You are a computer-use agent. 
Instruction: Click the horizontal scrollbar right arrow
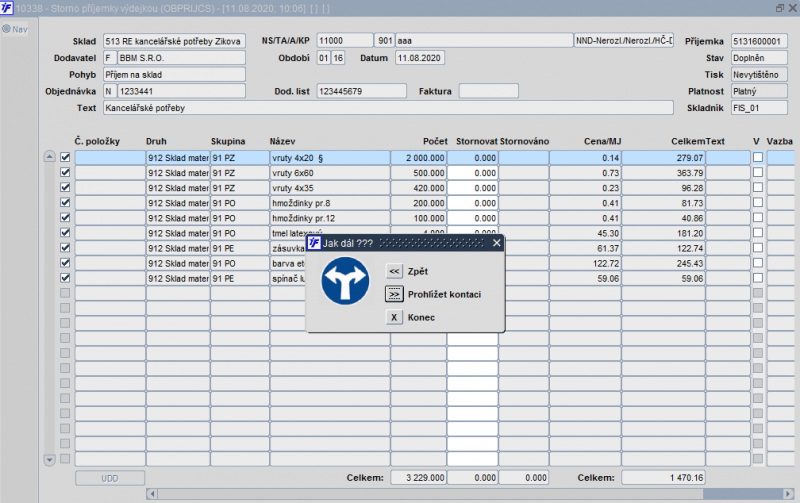(x=788, y=493)
